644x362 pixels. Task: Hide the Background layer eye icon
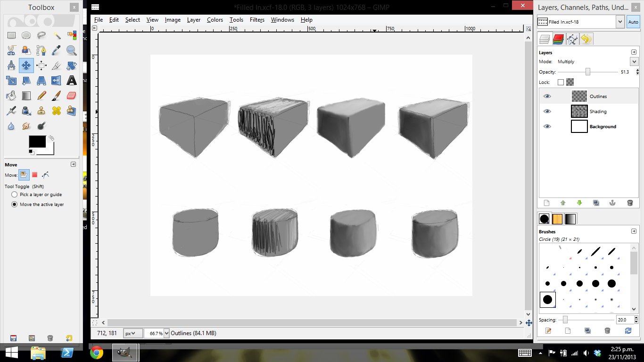[547, 126]
